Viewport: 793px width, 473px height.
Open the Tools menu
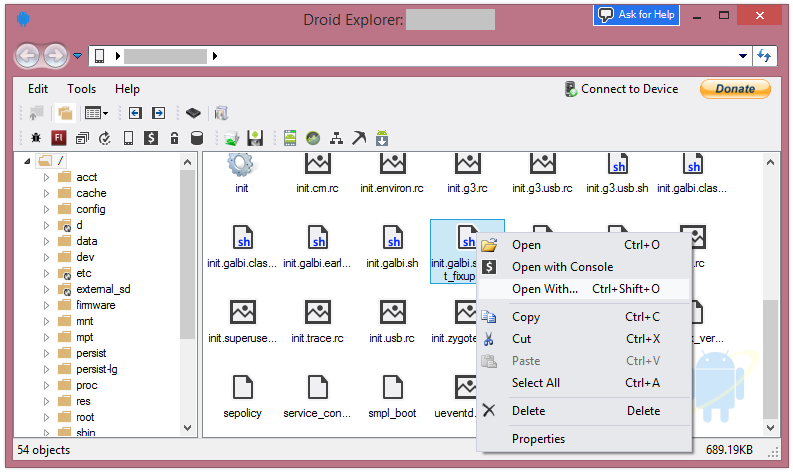tap(81, 89)
